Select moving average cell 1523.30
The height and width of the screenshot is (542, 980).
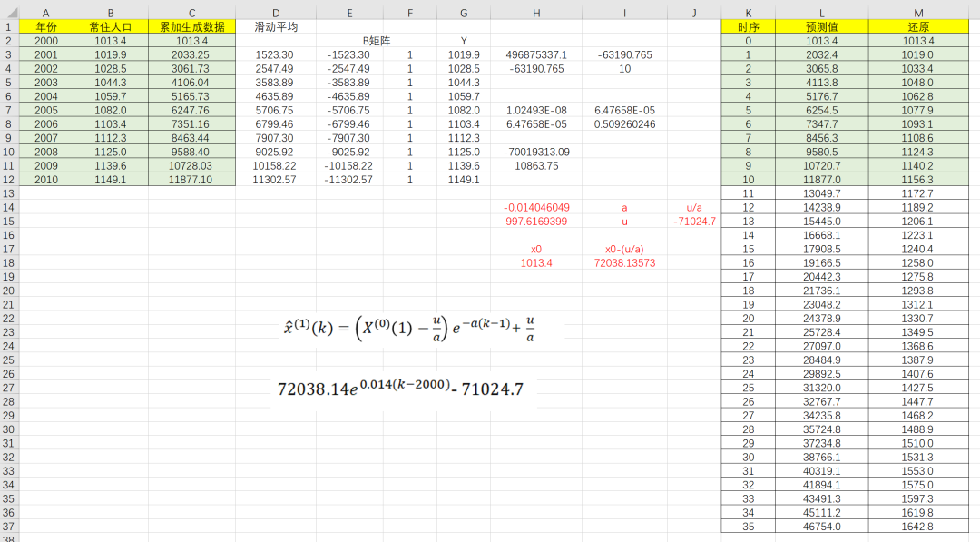click(276, 54)
